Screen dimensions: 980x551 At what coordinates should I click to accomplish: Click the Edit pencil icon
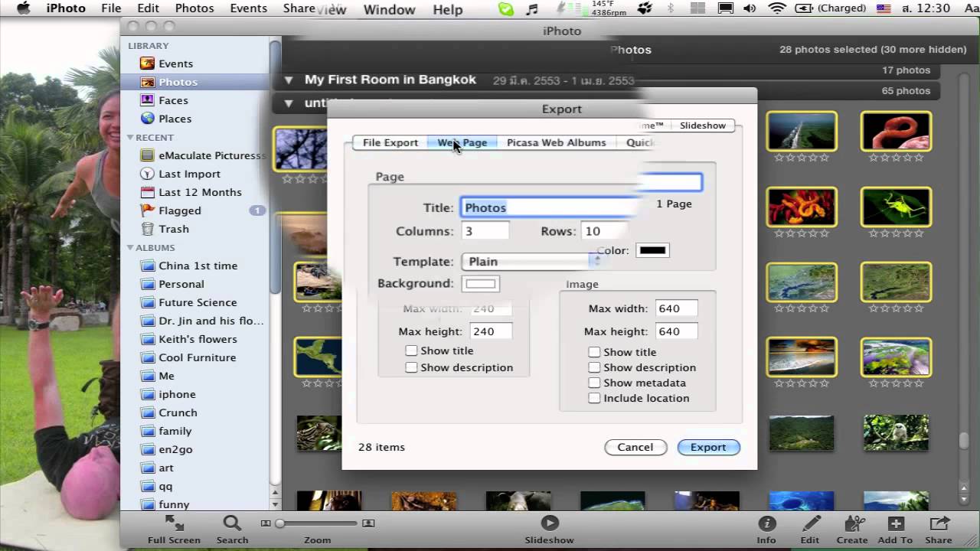810,523
